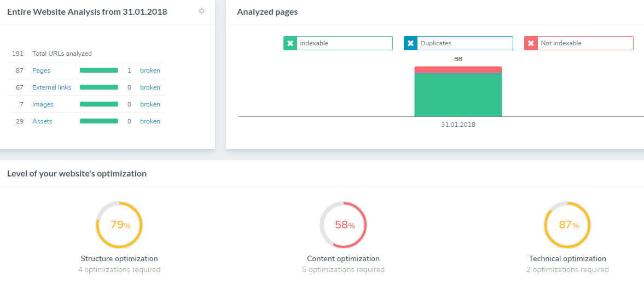Open the Images link
This screenshot has height=283, width=644.
coord(43,104)
